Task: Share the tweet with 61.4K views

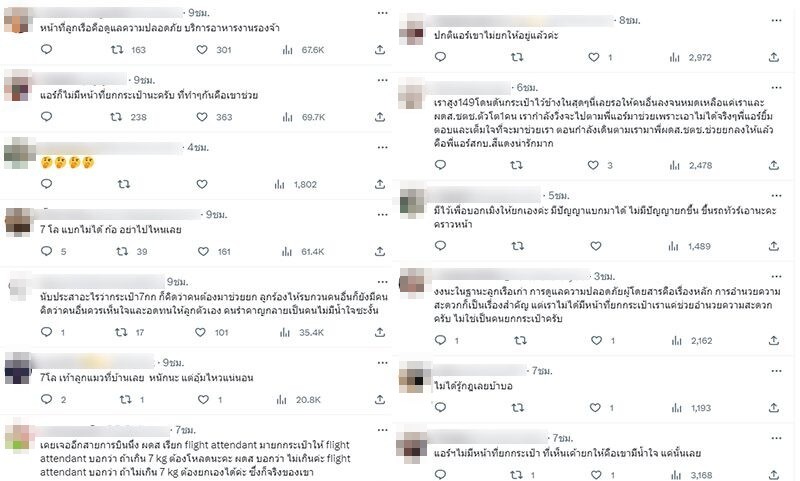Action: coord(380,251)
